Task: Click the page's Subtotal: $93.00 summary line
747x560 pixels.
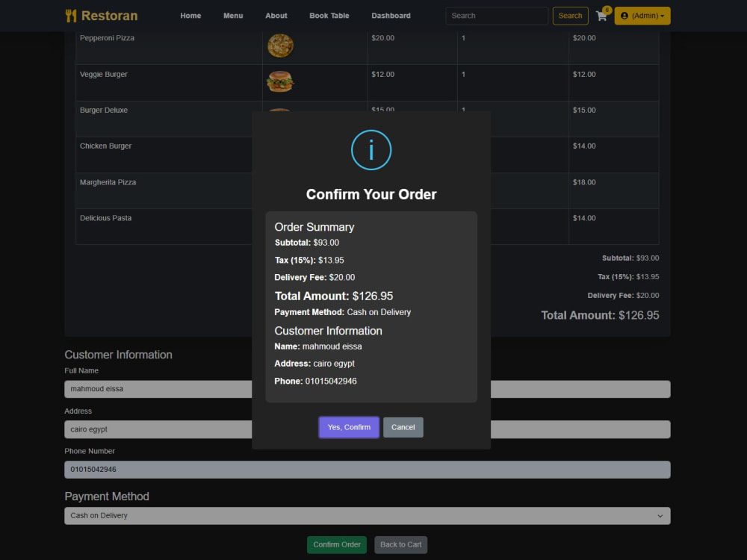Action: (630, 258)
